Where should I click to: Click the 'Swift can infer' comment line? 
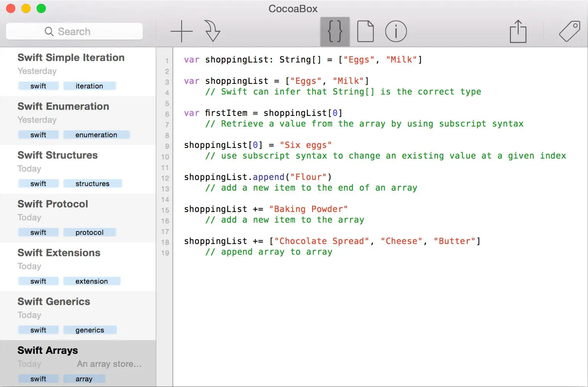(x=343, y=92)
